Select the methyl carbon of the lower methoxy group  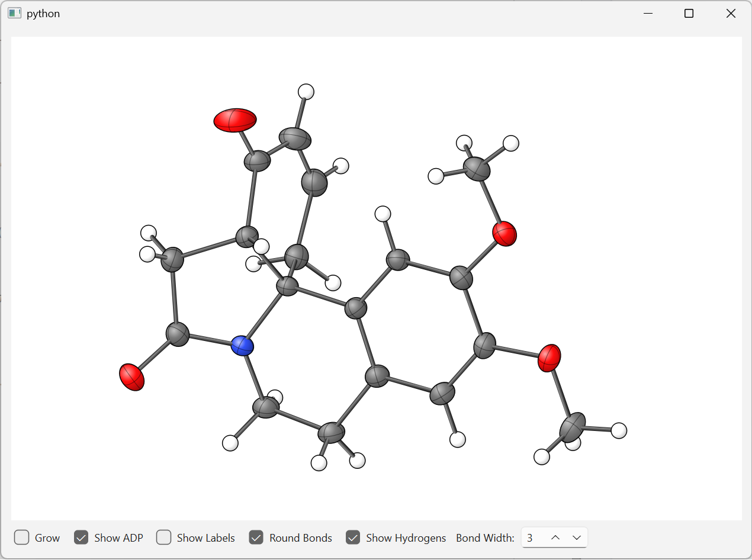point(571,426)
